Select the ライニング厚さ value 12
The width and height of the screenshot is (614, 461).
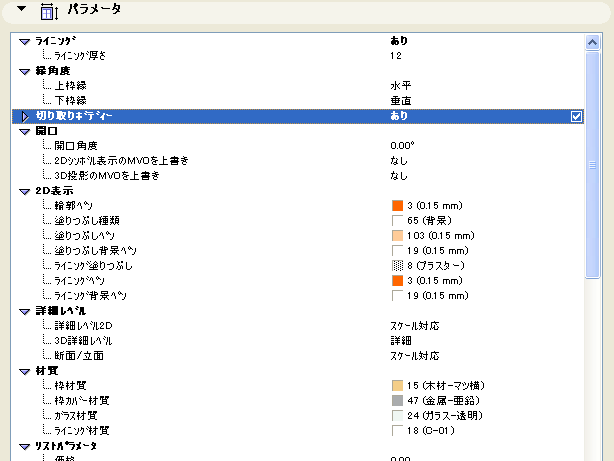click(395, 56)
